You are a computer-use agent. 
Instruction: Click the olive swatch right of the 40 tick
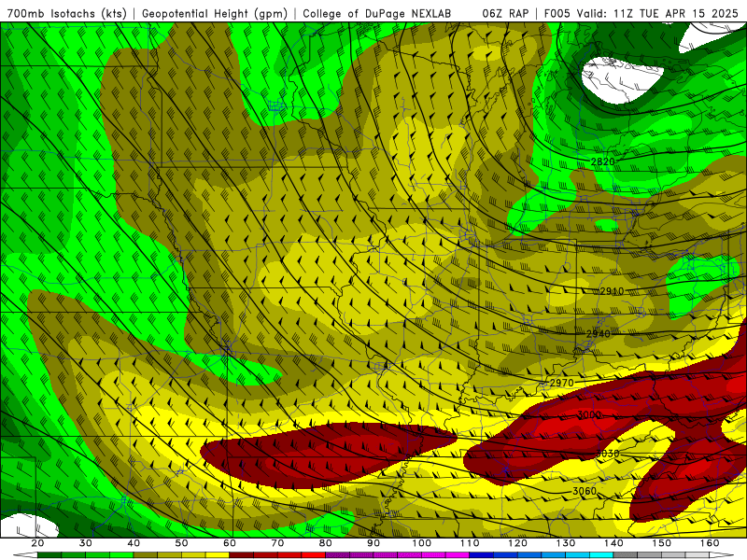pos(146,555)
